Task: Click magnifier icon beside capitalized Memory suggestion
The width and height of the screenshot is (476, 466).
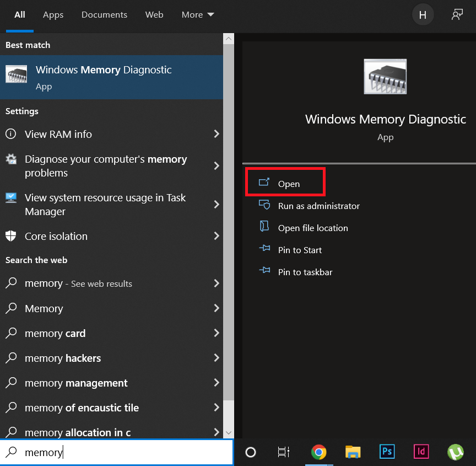Action: click(11, 308)
